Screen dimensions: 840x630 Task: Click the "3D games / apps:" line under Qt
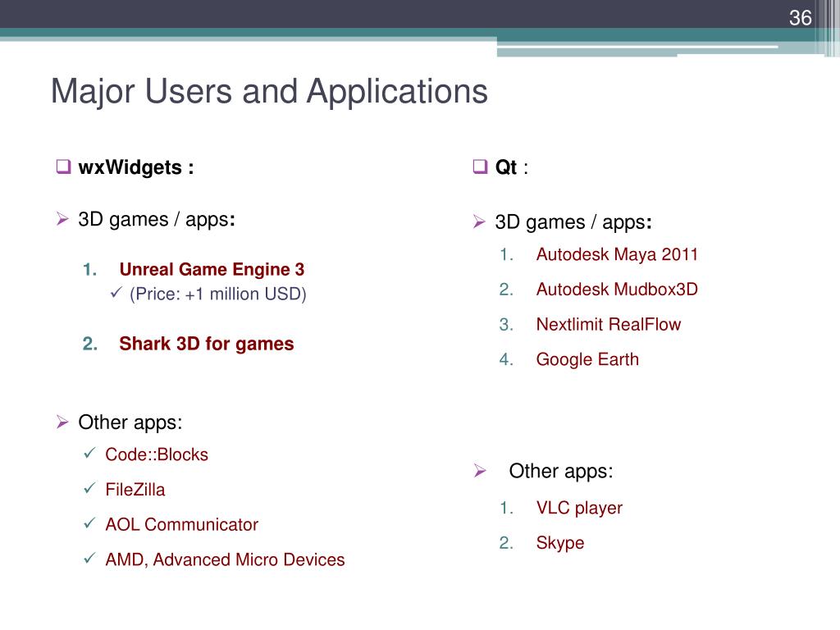573,222
